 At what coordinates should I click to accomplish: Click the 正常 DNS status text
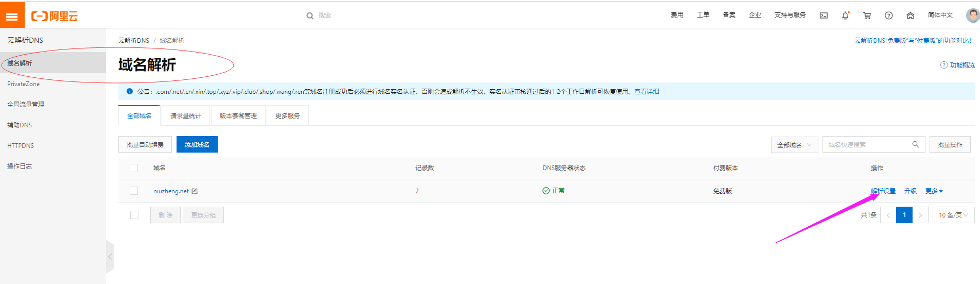[558, 191]
